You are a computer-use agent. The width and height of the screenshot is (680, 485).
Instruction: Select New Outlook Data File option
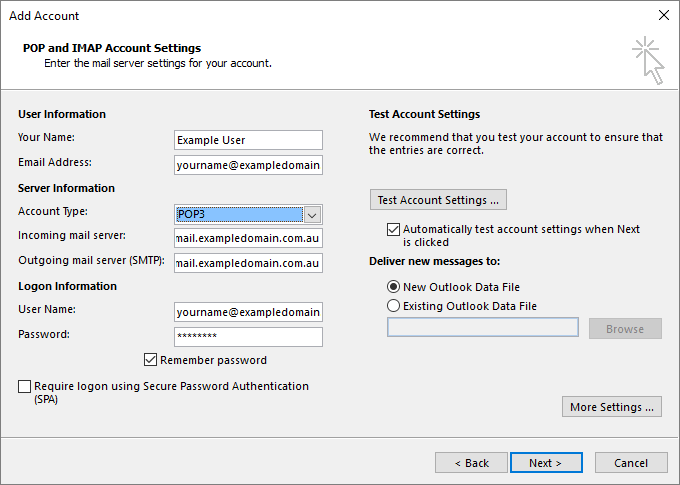[393, 287]
